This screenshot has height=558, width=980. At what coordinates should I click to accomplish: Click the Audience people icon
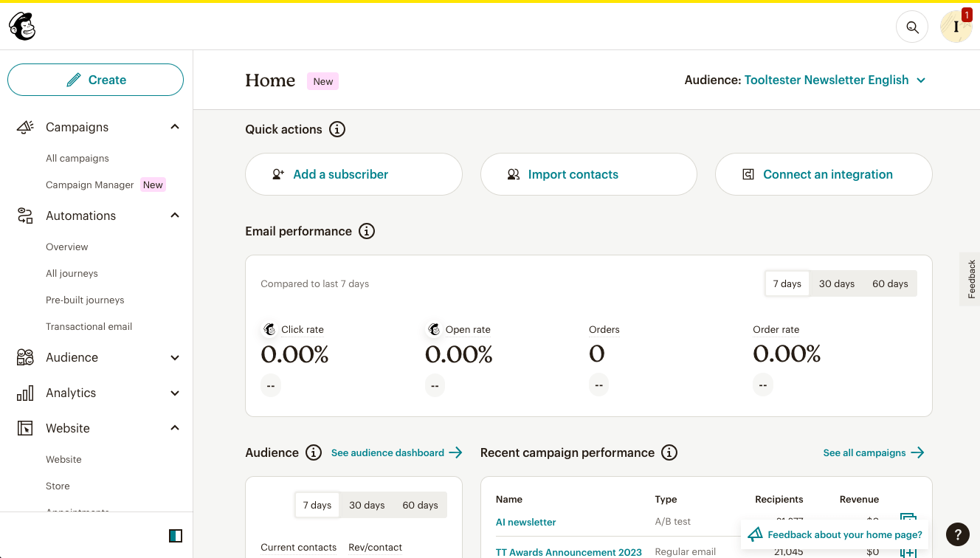(x=25, y=357)
